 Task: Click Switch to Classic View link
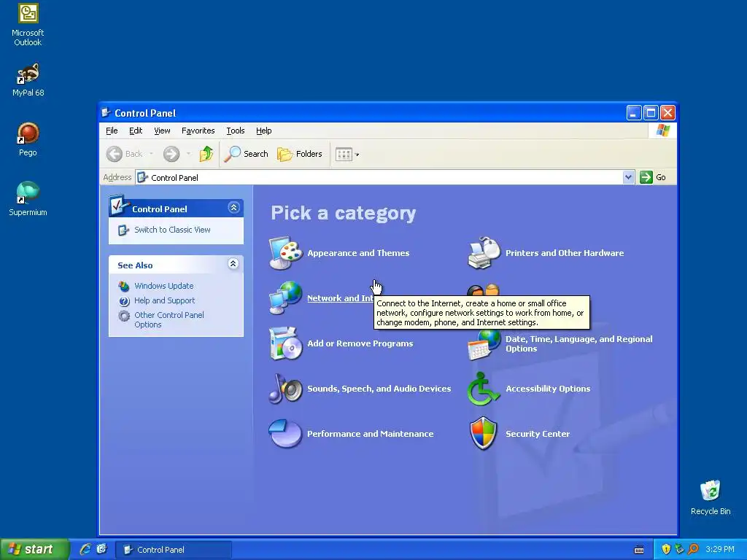pyautogui.click(x=172, y=230)
